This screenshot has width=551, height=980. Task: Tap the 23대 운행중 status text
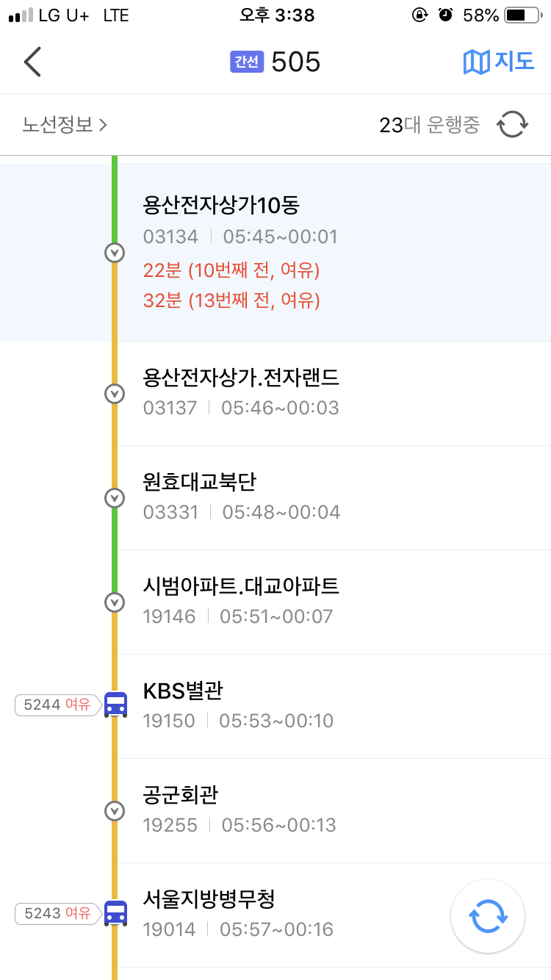click(429, 125)
